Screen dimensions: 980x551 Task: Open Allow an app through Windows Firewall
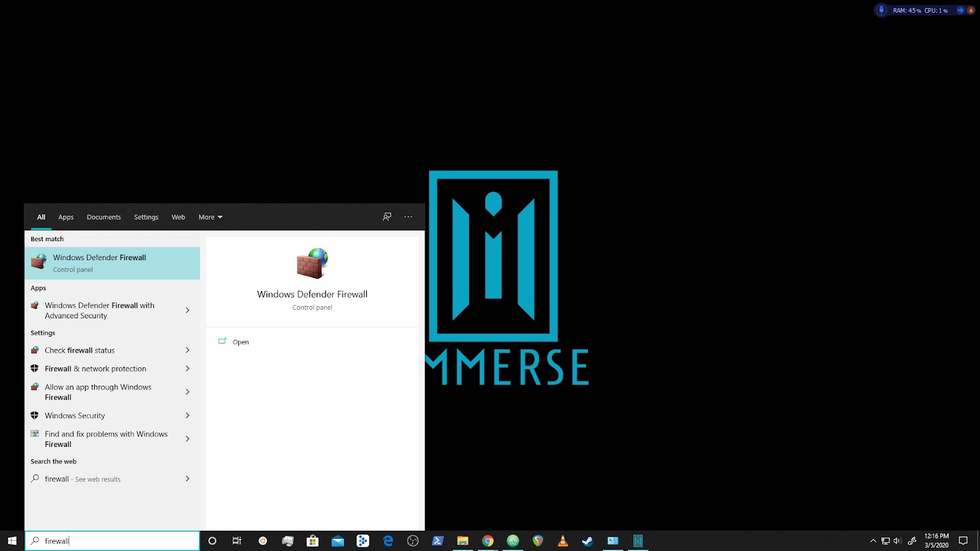coord(98,392)
